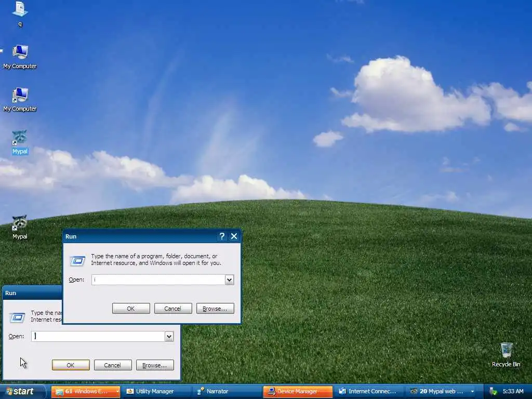The height and width of the screenshot is (399, 532).
Task: Click the highlighted Mypal desktop shortcut
Action: click(x=20, y=142)
